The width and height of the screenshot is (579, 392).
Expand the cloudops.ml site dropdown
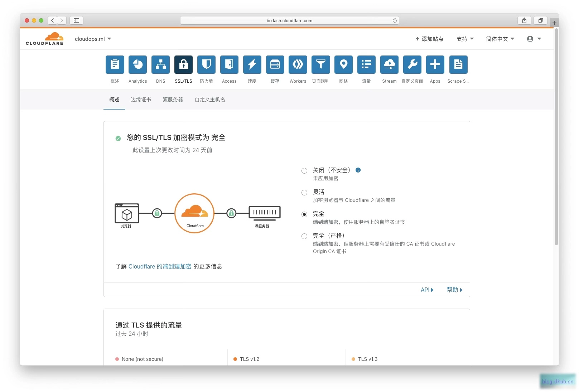pyautogui.click(x=93, y=39)
